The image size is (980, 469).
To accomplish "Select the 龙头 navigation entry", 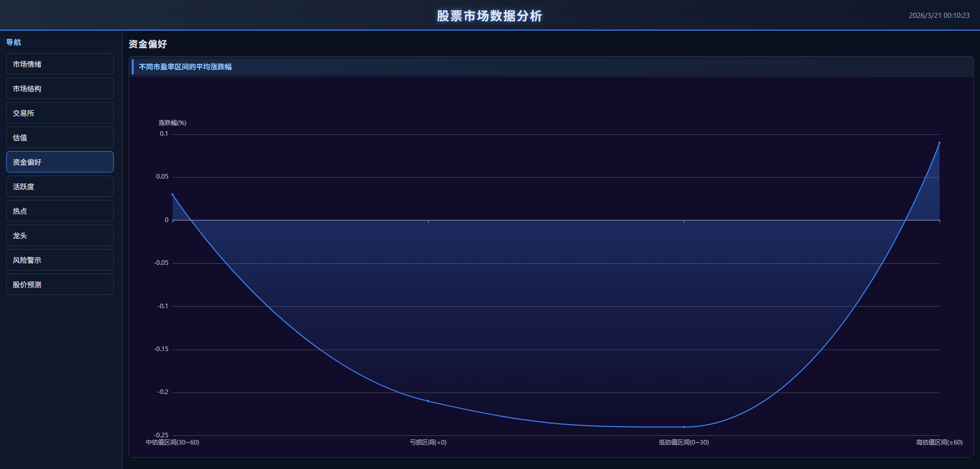I will (x=60, y=236).
